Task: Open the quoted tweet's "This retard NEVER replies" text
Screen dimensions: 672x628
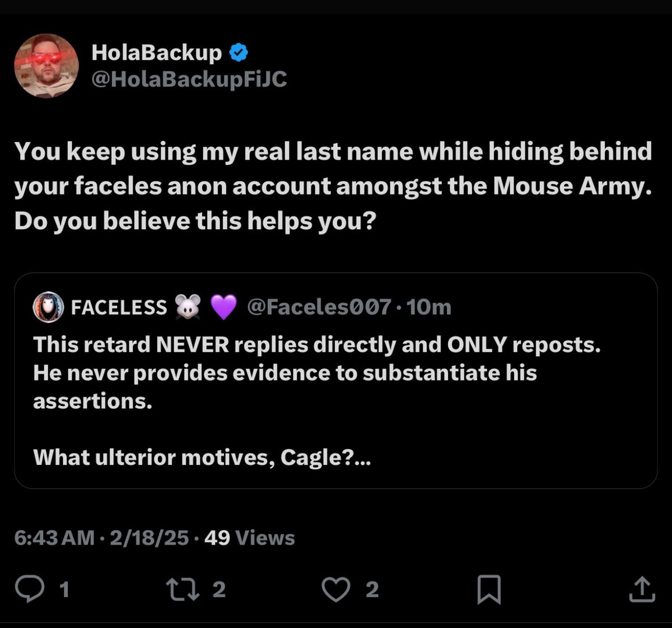Action: coord(316,345)
